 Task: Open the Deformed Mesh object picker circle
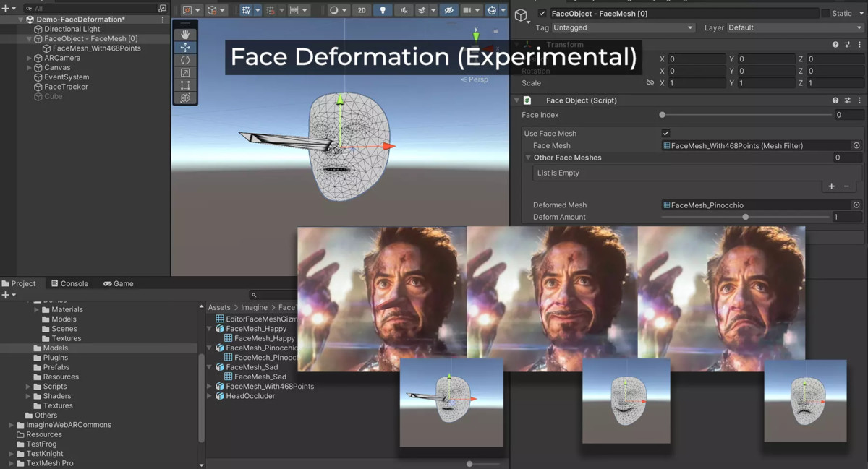(x=855, y=205)
